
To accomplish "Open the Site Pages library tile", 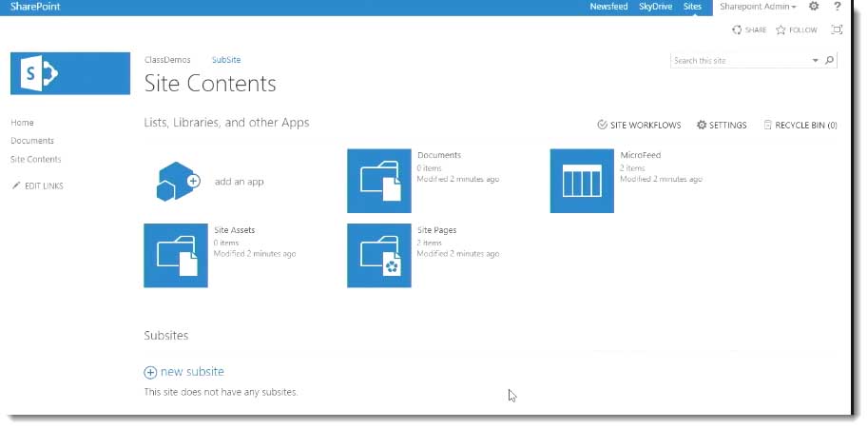I will [x=379, y=256].
